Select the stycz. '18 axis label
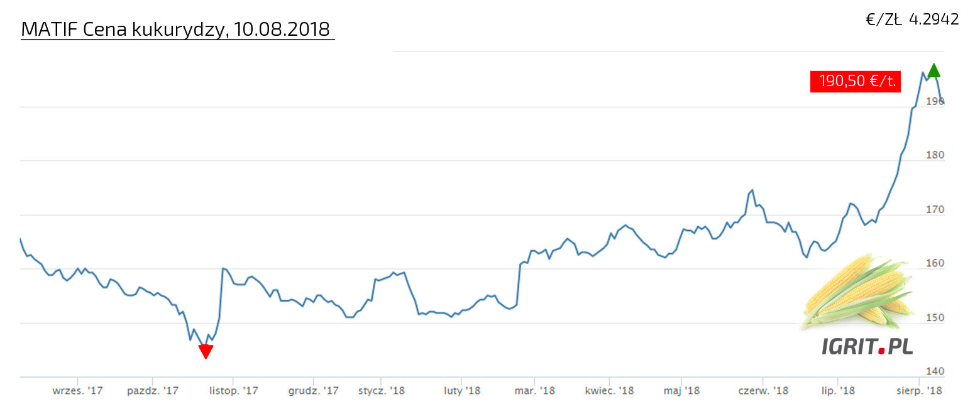The image size is (980, 416). pyautogui.click(x=382, y=391)
